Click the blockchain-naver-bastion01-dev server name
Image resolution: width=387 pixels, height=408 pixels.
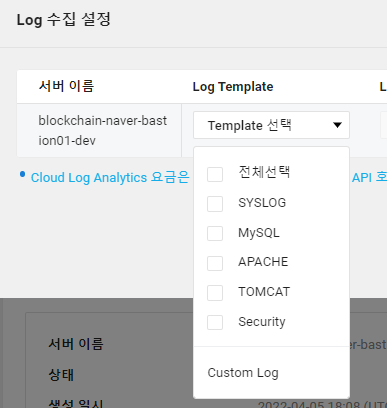pyautogui.click(x=103, y=130)
